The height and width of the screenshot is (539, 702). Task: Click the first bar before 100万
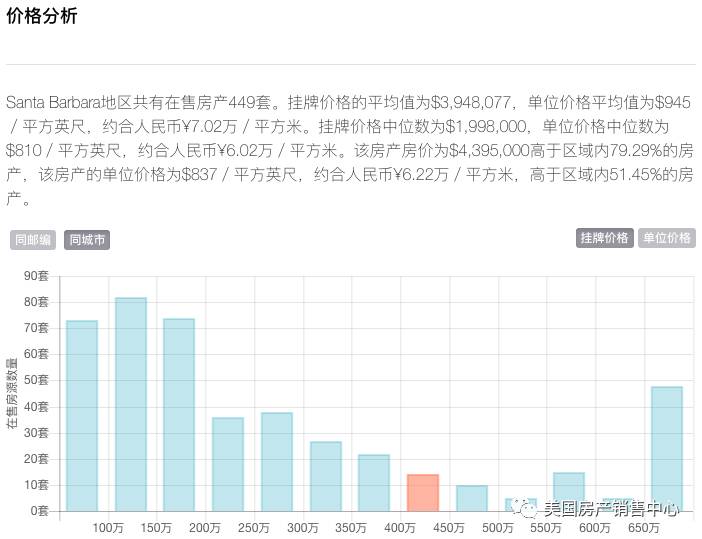point(82,416)
